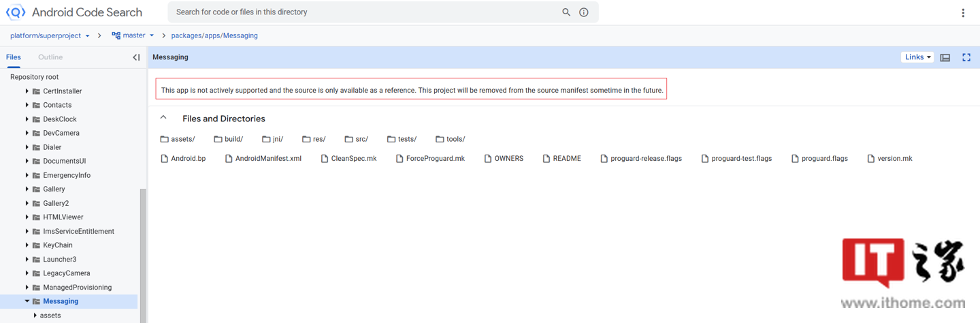Click the jni/ folder icon
Image resolution: width=980 pixels, height=323 pixels.
click(266, 139)
